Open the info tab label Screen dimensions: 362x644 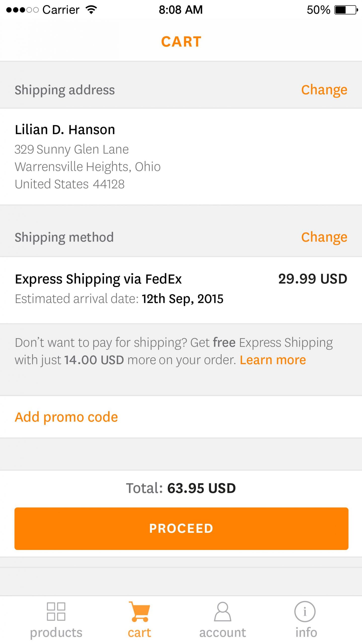(x=306, y=632)
